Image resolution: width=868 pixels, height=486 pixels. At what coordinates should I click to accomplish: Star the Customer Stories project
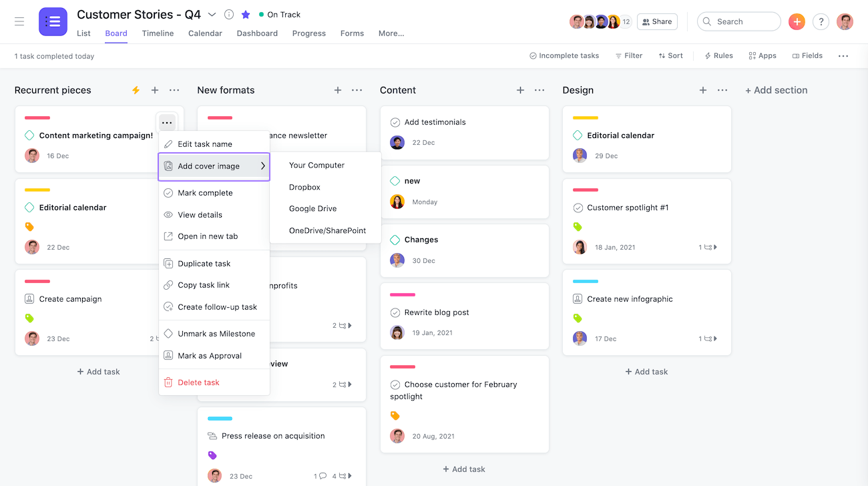[x=246, y=15]
